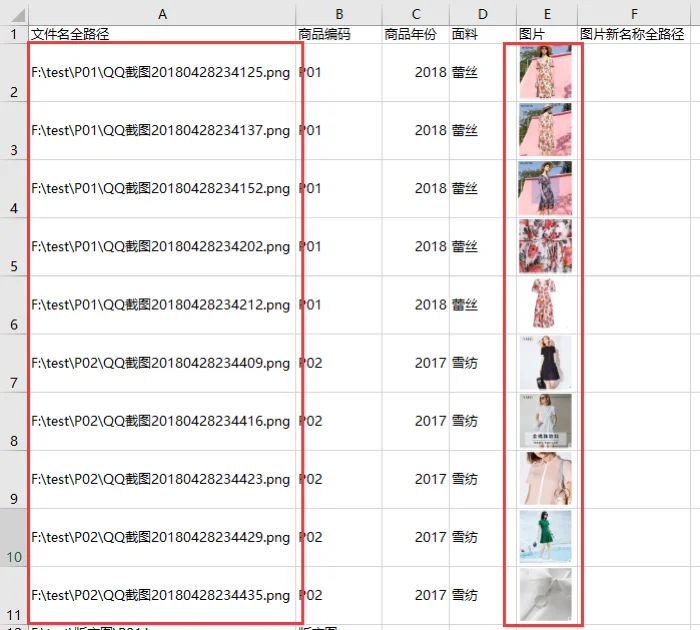The image size is (700, 630).
Task: Select column E header
Action: coord(547,14)
